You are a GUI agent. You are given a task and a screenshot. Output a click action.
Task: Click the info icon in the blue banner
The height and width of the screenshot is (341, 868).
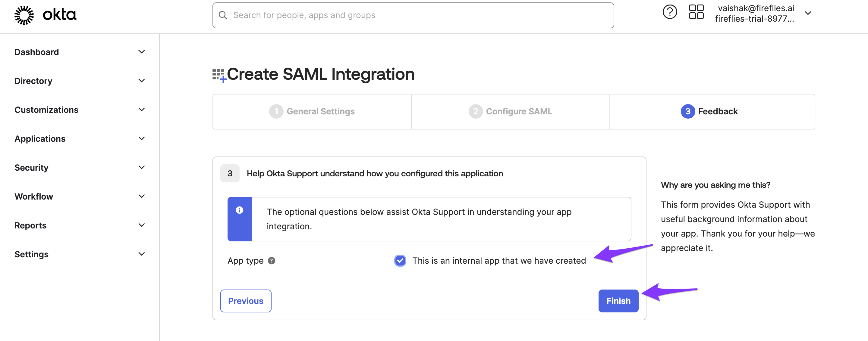tap(240, 210)
